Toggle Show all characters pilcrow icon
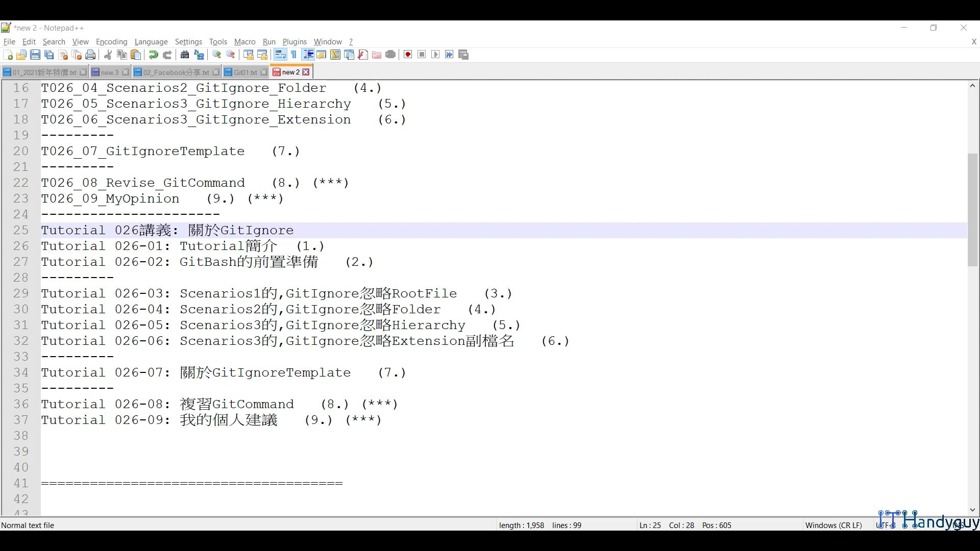Viewport: 980px width, 551px height. click(x=294, y=55)
